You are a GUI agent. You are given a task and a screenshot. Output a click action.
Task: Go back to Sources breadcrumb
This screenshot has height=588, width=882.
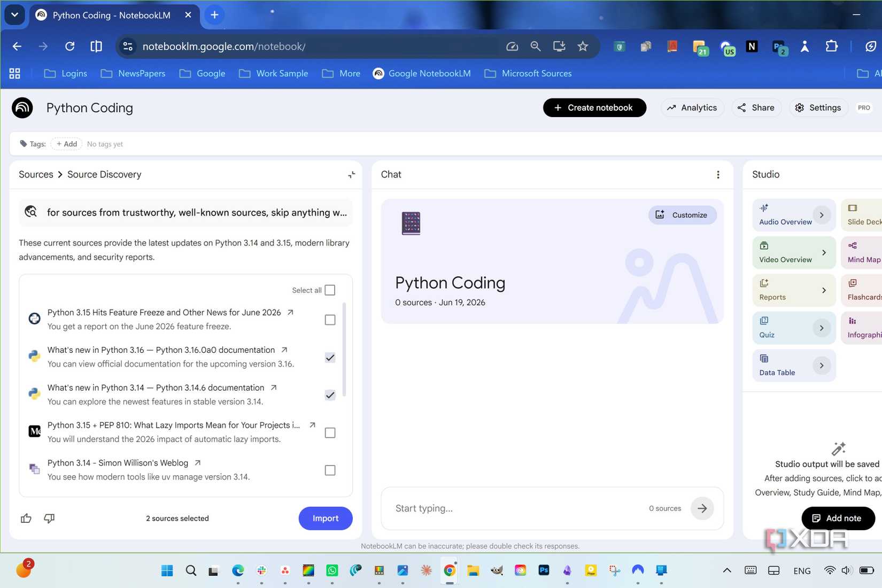36,174
